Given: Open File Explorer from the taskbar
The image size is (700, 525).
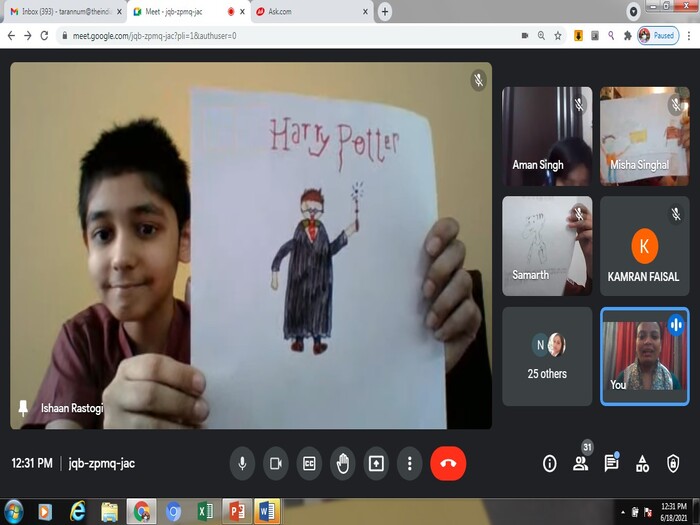Looking at the screenshot, I should [109, 512].
